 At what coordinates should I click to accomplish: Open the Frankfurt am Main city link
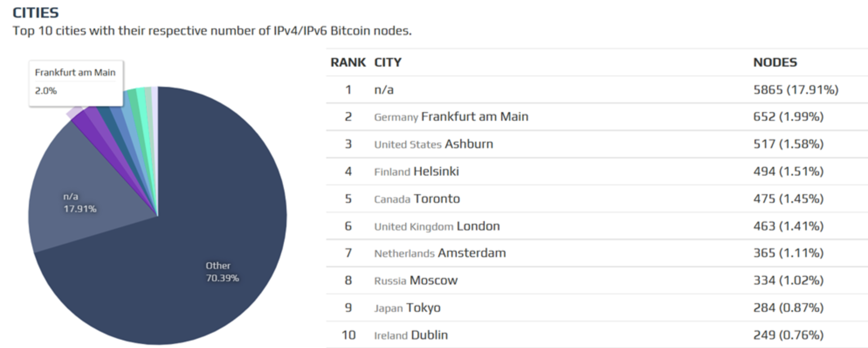click(x=474, y=116)
